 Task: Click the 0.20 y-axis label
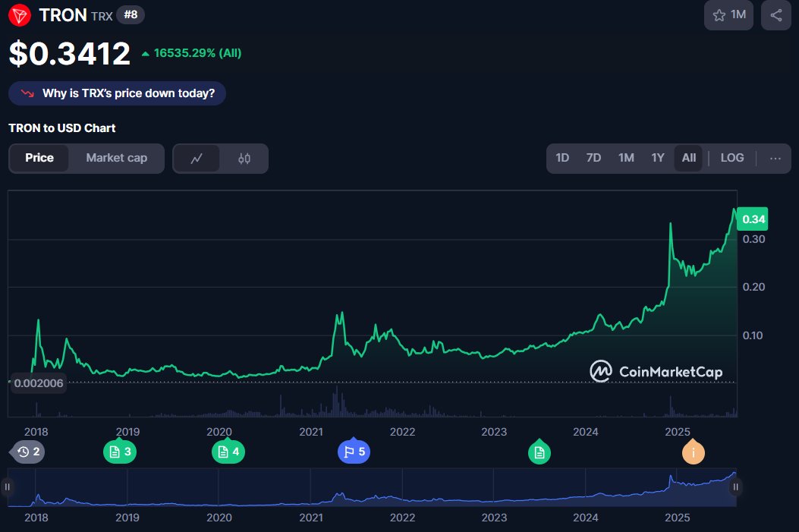pos(753,287)
